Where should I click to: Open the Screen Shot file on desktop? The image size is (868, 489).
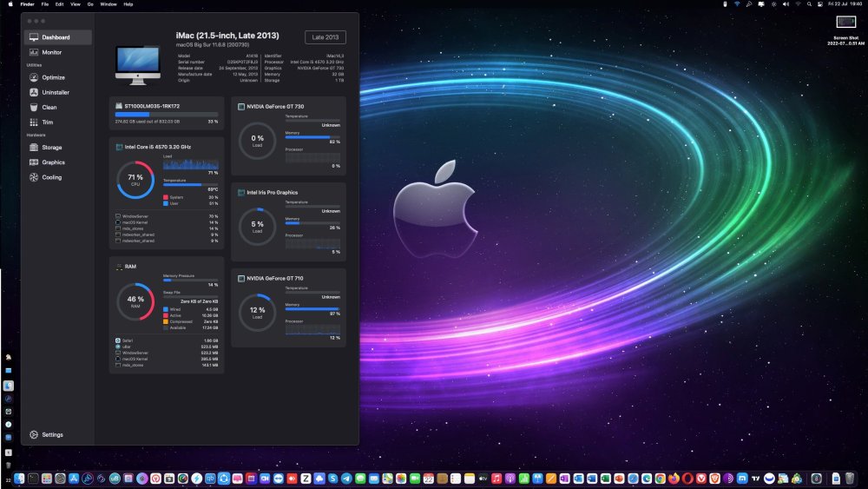coord(845,29)
